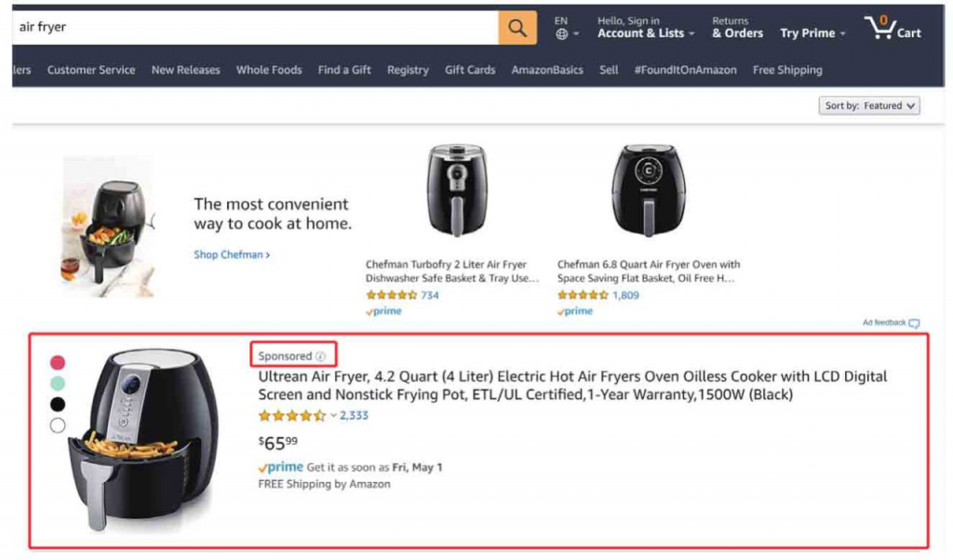The width and height of the screenshot is (953, 560).
Task: Open Customer Service in the nav bar
Action: coord(91,70)
